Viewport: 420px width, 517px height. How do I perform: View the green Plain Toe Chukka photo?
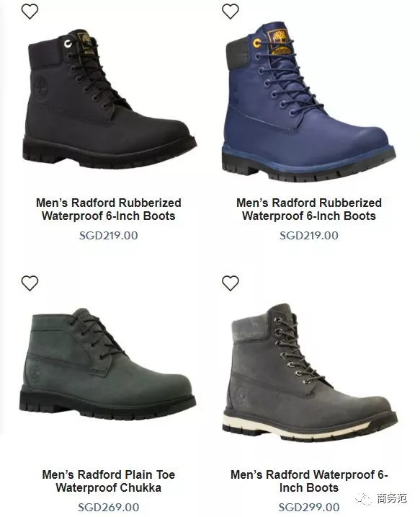point(108,364)
